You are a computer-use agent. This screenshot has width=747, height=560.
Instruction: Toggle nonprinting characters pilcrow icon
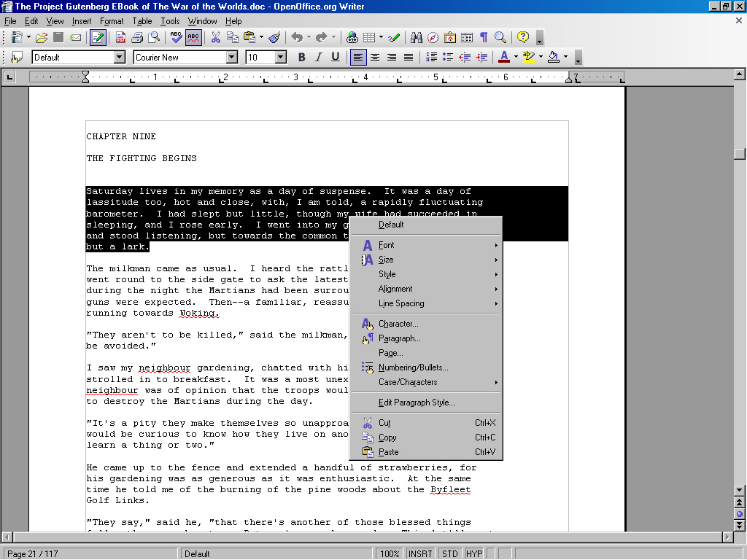pyautogui.click(x=483, y=37)
